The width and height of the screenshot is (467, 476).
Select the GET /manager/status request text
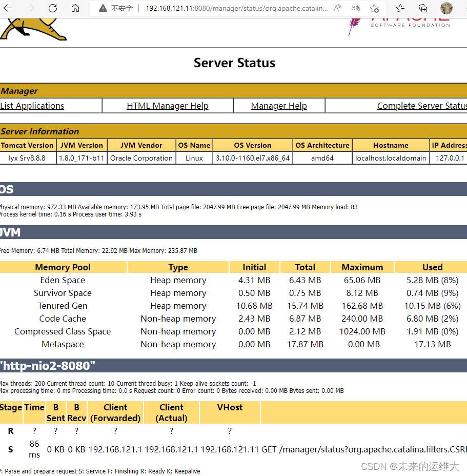tap(364, 449)
